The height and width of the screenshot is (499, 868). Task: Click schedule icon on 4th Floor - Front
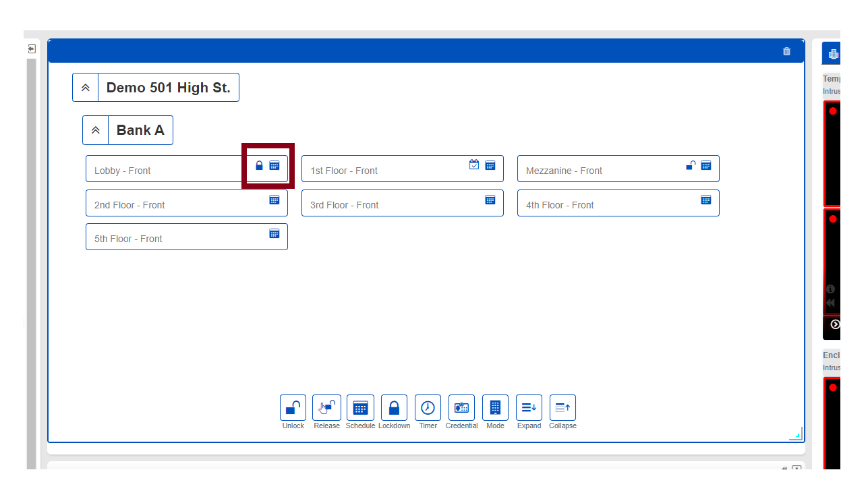(x=705, y=200)
